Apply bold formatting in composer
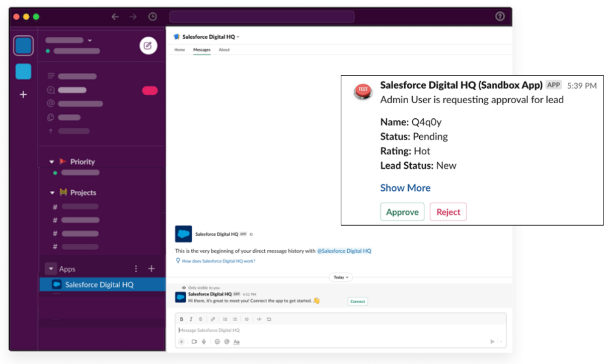 pos(182,319)
